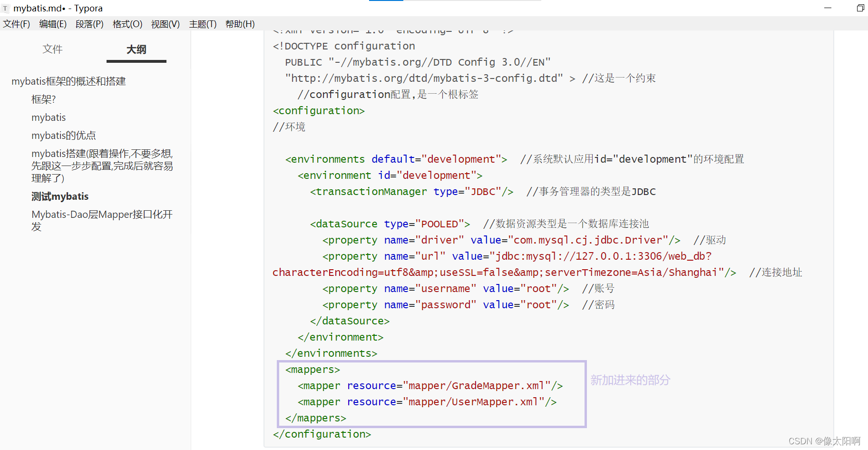Click the property name="url" line

[517, 256]
